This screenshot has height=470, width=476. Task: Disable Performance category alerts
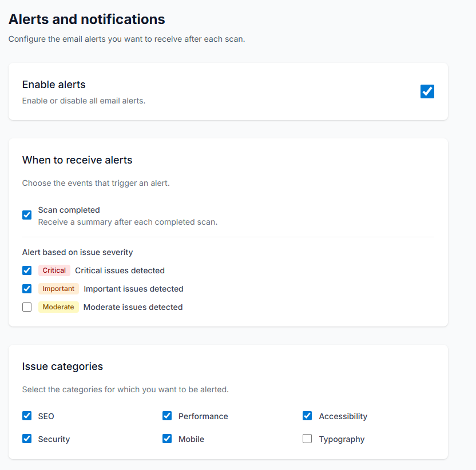166,416
